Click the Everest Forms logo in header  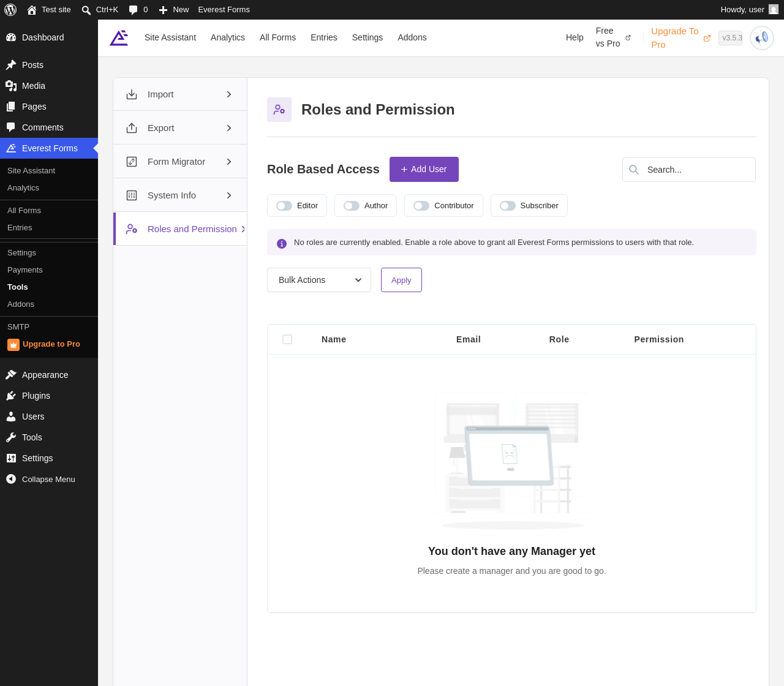pos(119,38)
